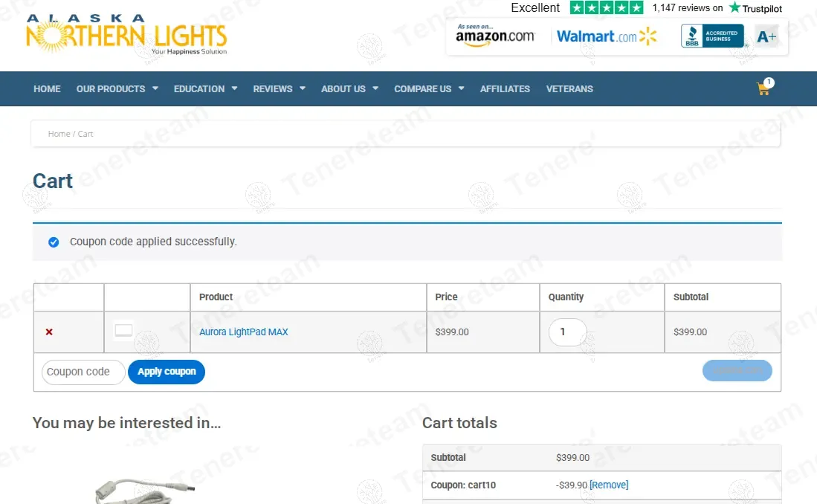
Task: Click the faded Update cart button
Action: [737, 371]
